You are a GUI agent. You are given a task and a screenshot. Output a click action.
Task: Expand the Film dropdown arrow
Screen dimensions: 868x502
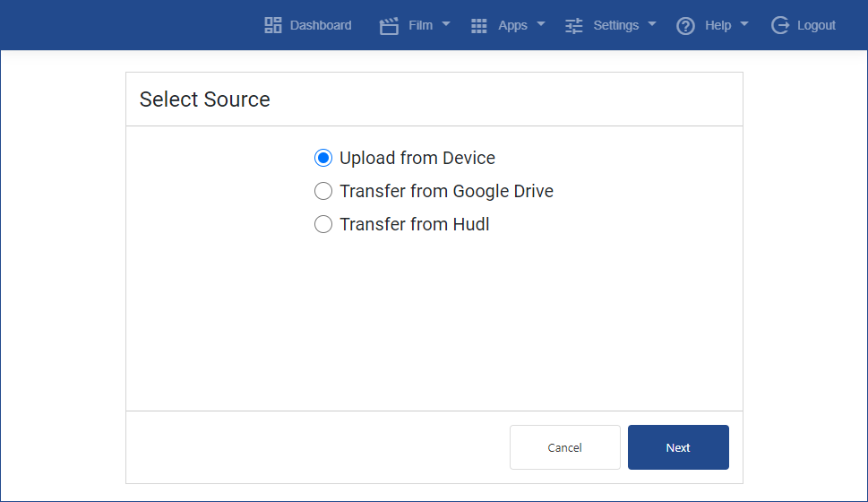point(445,24)
